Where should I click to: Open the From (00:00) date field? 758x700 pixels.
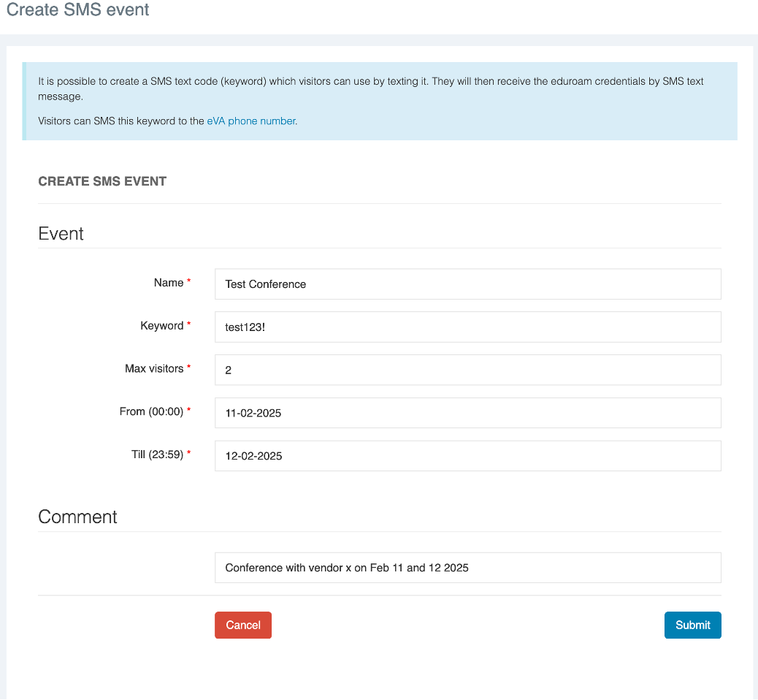tap(467, 413)
